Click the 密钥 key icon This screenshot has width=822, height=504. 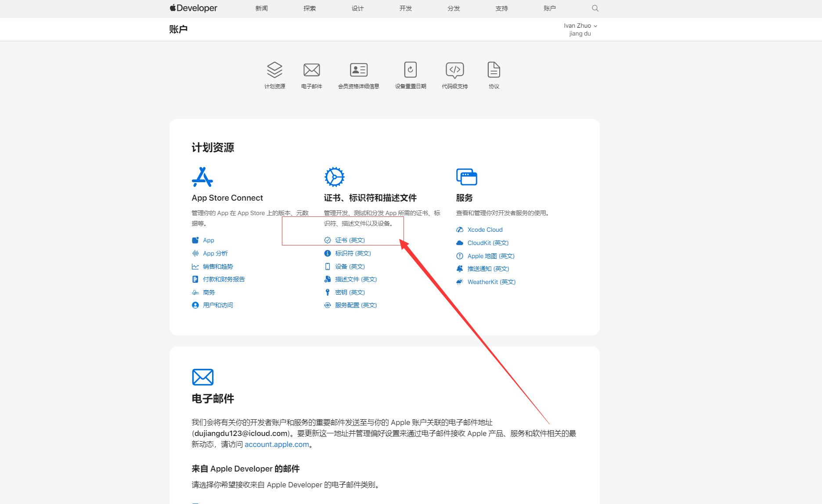click(x=328, y=292)
